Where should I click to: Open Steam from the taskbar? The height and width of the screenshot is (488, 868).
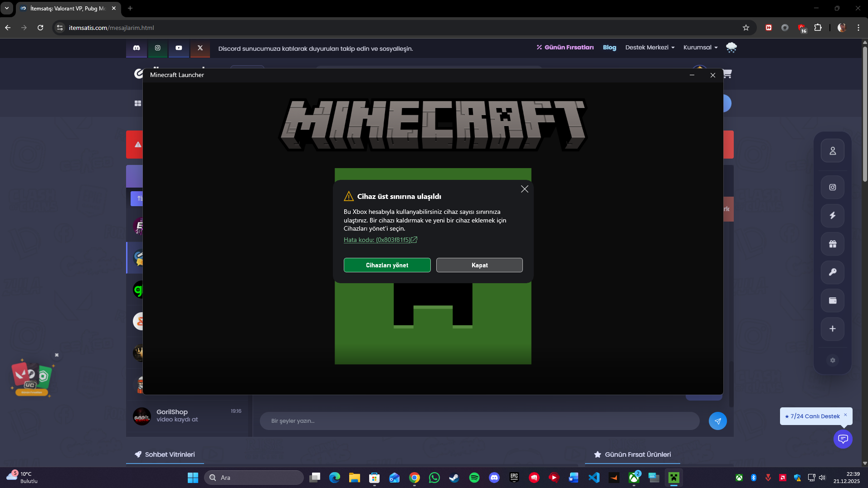tap(454, 478)
